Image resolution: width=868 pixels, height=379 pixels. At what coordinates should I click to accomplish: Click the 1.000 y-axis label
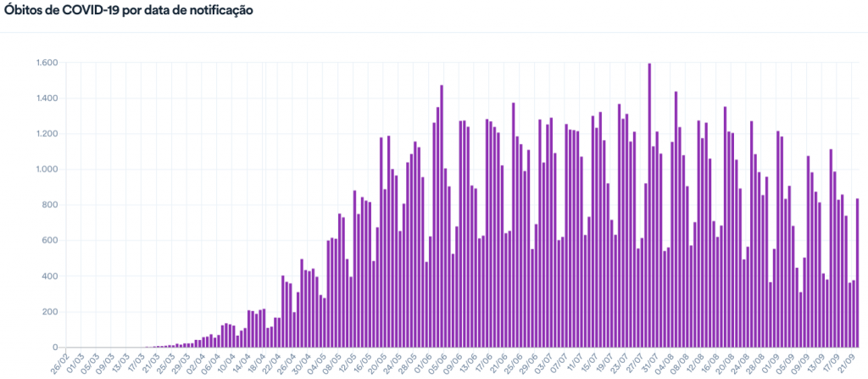point(46,170)
